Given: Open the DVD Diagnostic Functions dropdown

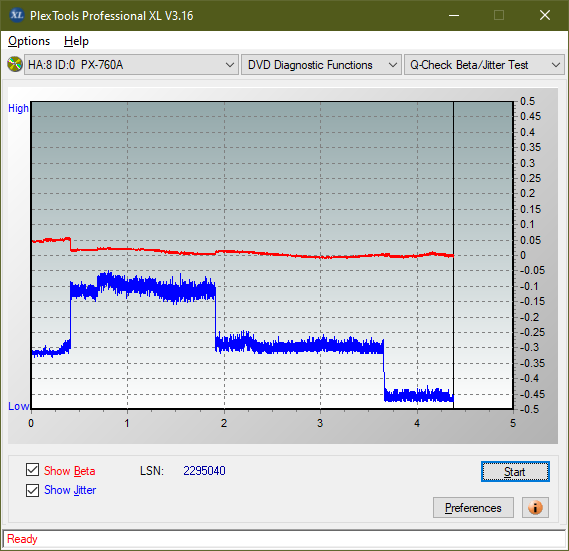Looking at the screenshot, I should tap(321, 65).
